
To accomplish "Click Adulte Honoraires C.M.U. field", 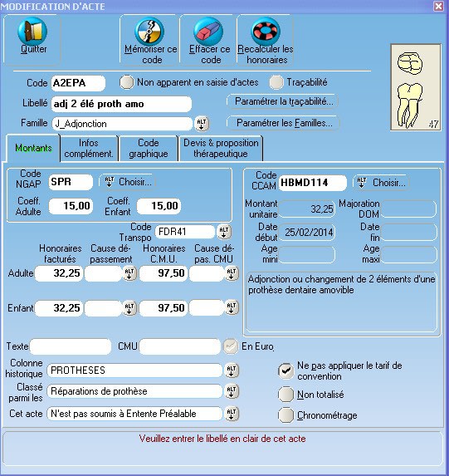I will pyautogui.click(x=163, y=273).
